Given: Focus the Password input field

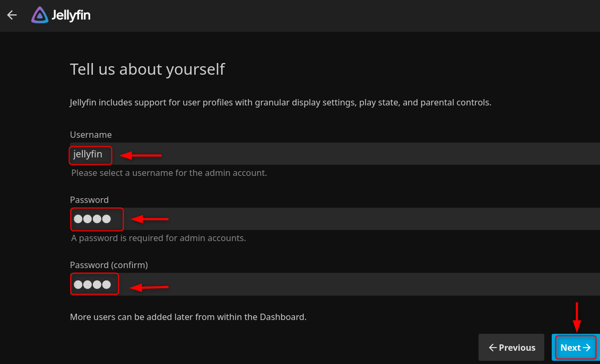Looking at the screenshot, I should point(318,219).
